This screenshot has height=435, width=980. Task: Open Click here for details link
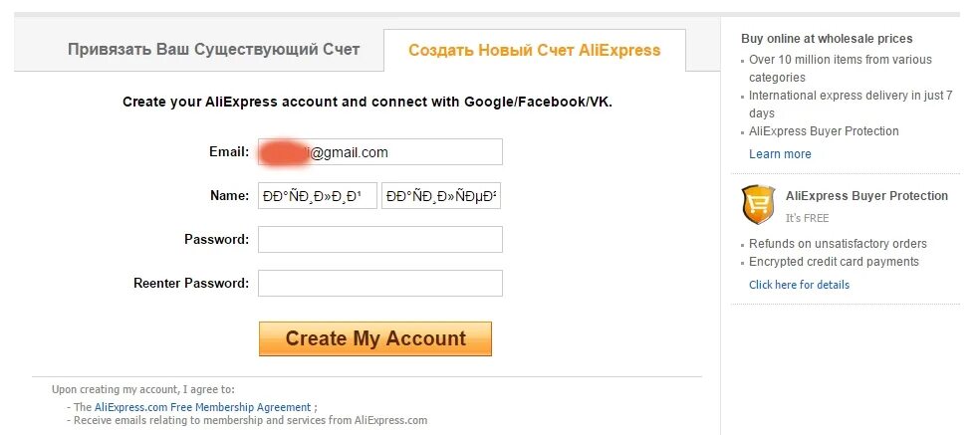800,285
